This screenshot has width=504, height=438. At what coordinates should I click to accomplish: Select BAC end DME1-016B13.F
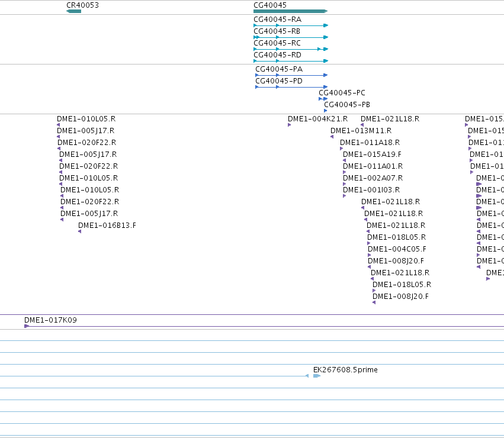107,226
